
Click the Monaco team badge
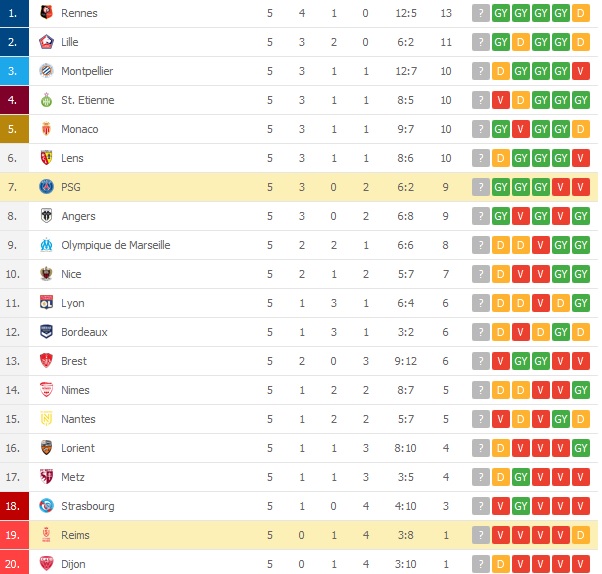pyautogui.click(x=45, y=129)
